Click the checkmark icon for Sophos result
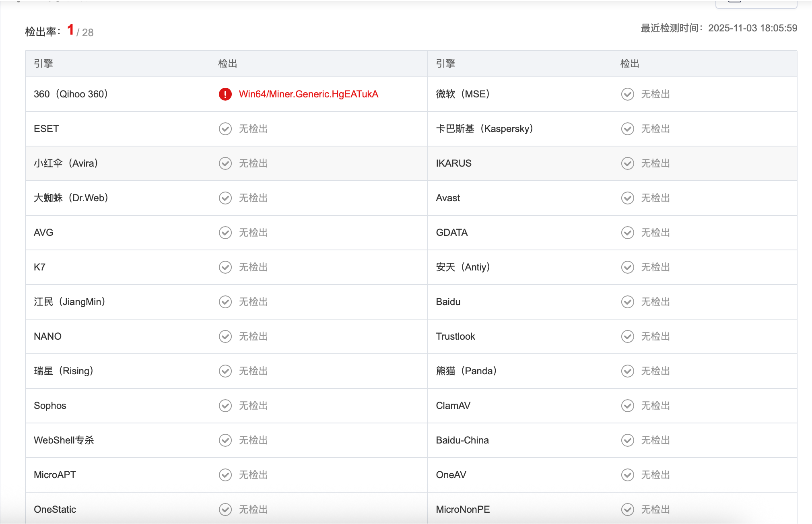This screenshot has height=524, width=812. [x=225, y=406]
